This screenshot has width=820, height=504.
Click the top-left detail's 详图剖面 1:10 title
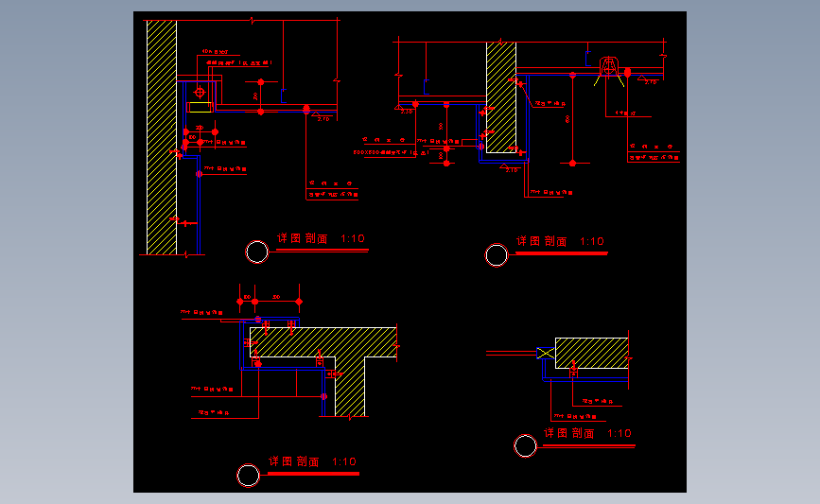321,238
